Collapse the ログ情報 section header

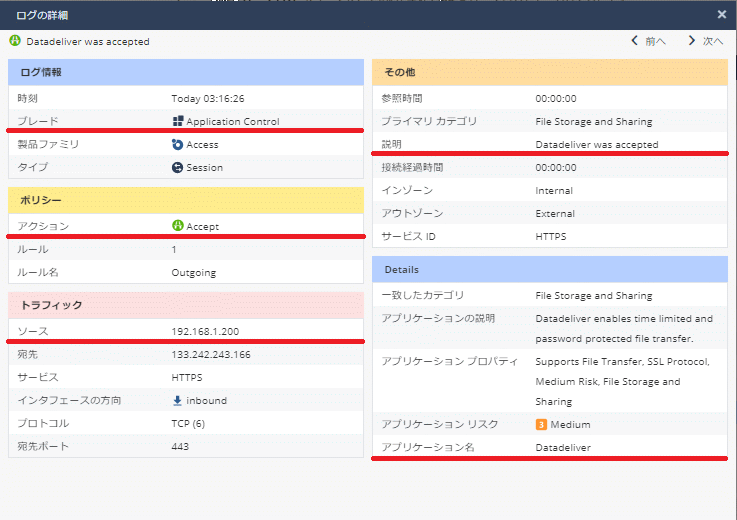[x=185, y=72]
